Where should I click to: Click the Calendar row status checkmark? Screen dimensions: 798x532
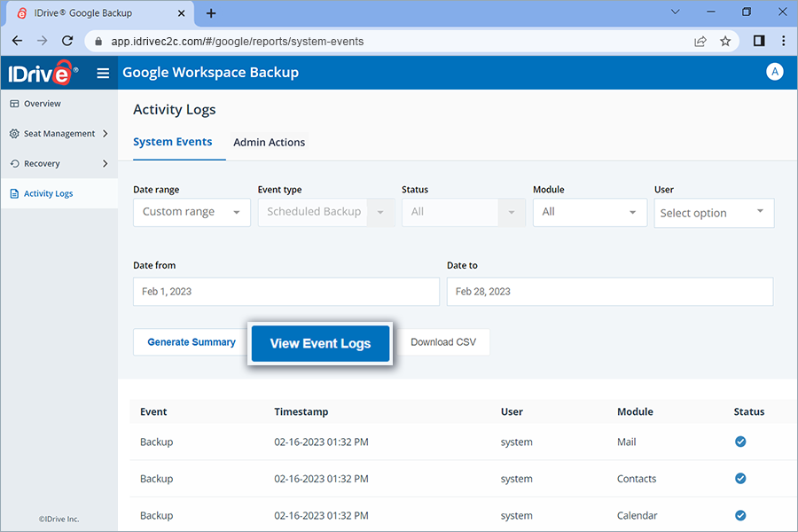pos(740,515)
